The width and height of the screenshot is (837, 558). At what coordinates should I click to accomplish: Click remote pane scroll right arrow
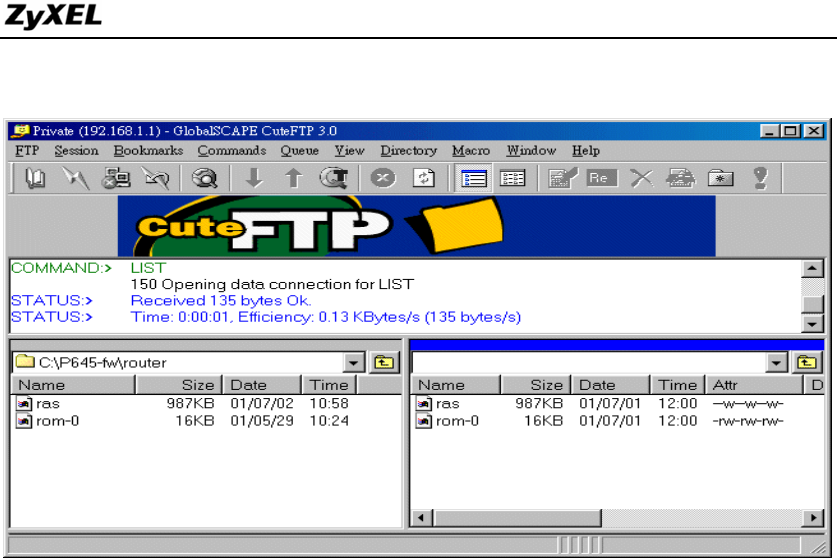pos(813,517)
